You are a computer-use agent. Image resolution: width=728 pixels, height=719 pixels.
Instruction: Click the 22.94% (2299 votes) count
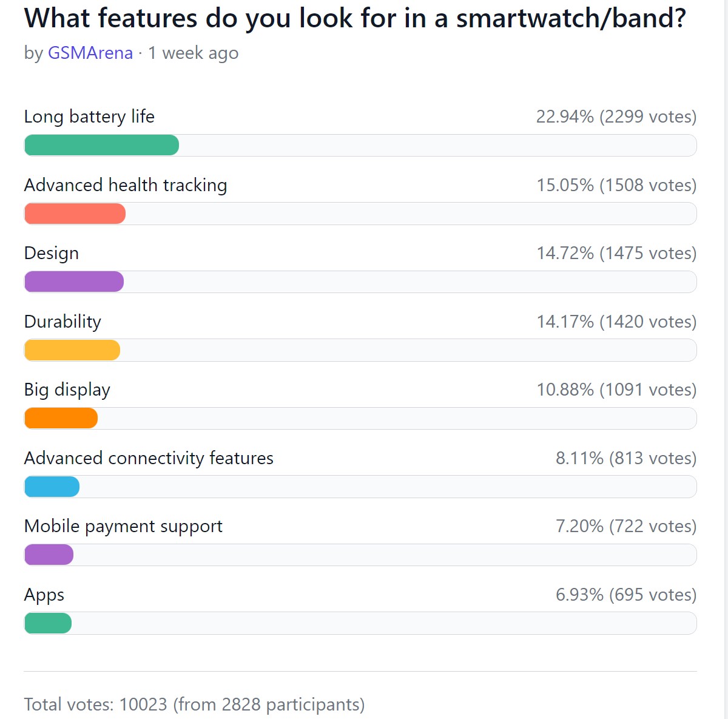616,116
